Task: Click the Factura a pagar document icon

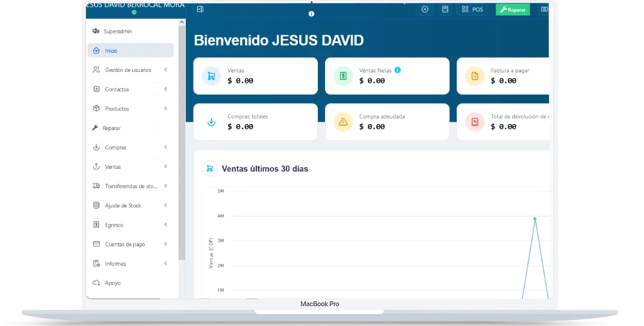Action: (x=475, y=76)
